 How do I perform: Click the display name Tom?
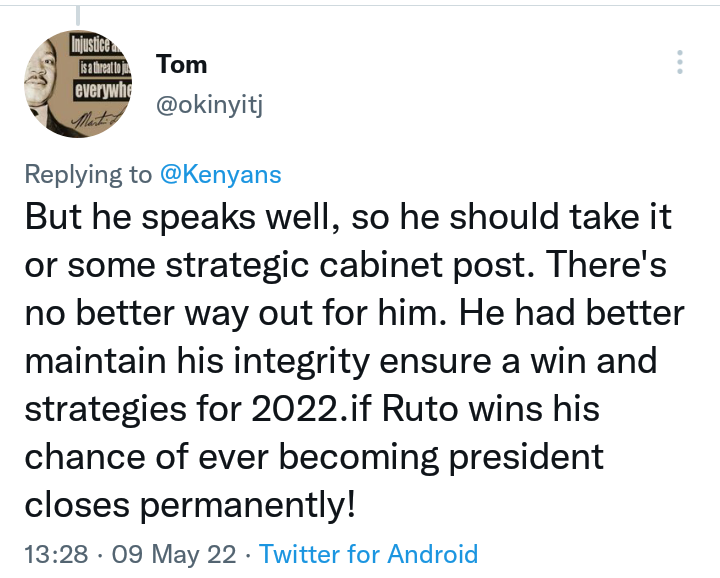[x=181, y=64]
